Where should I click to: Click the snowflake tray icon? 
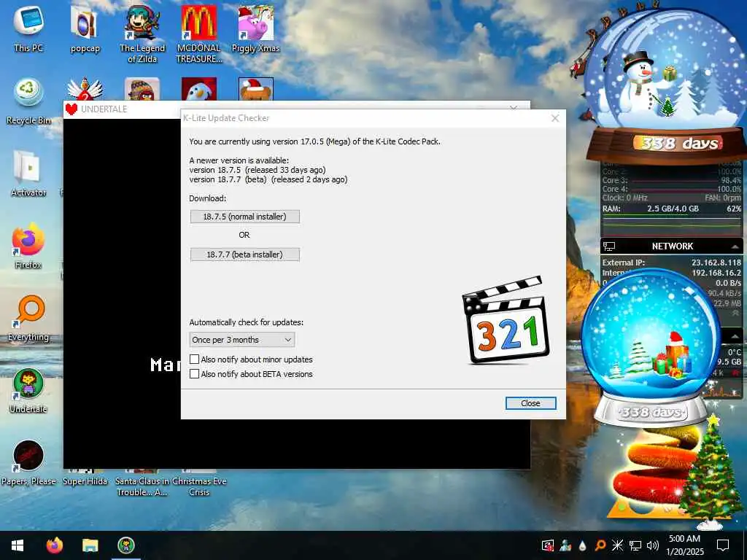(617, 545)
